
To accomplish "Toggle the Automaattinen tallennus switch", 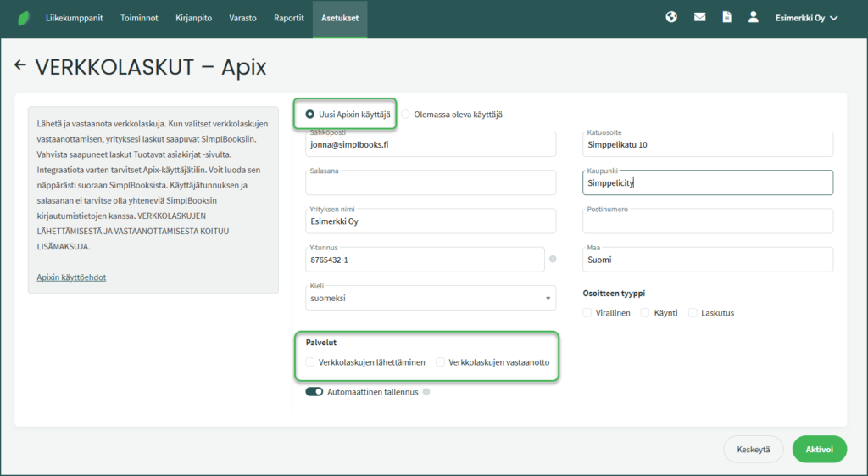I will pos(314,392).
